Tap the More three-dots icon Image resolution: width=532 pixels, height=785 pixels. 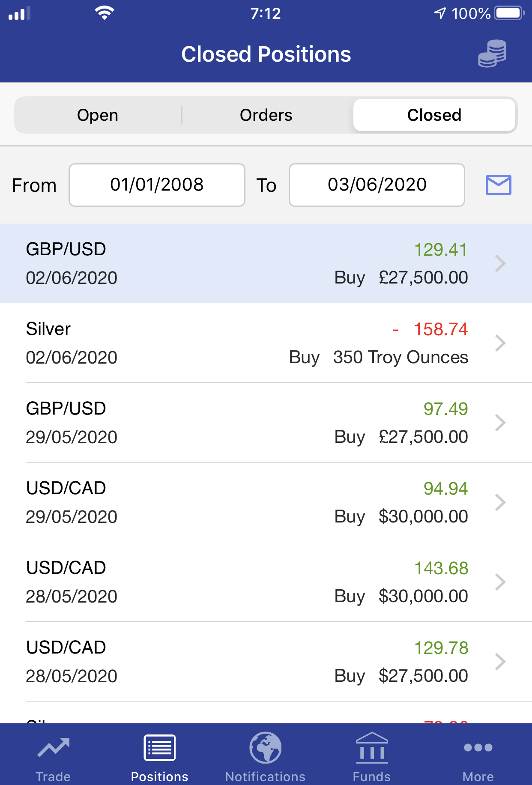click(478, 748)
